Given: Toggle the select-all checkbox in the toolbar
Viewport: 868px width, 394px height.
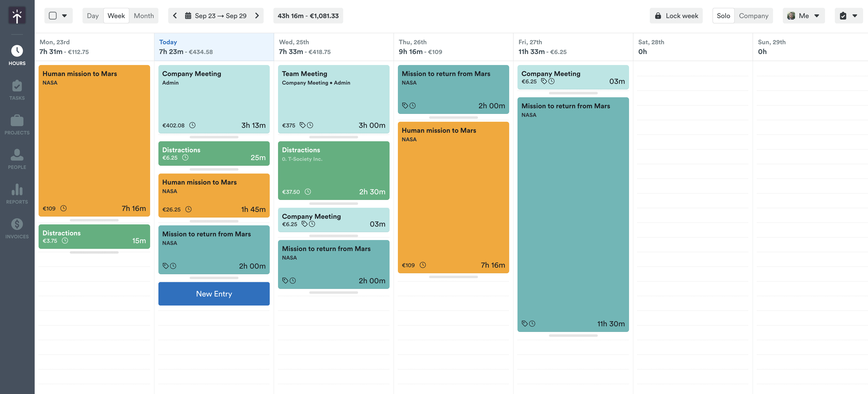Looking at the screenshot, I should [x=52, y=15].
